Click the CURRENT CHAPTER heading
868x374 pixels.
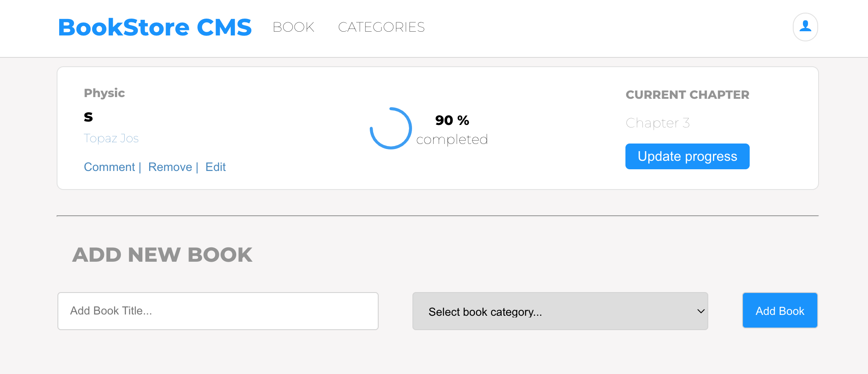pyautogui.click(x=687, y=95)
